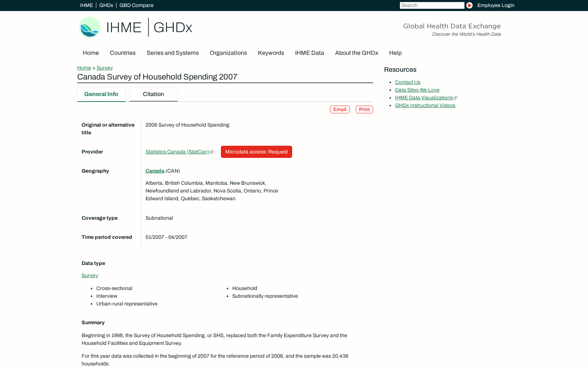Click the IHME leaf logo icon
This screenshot has height=368, width=588.
(90, 27)
